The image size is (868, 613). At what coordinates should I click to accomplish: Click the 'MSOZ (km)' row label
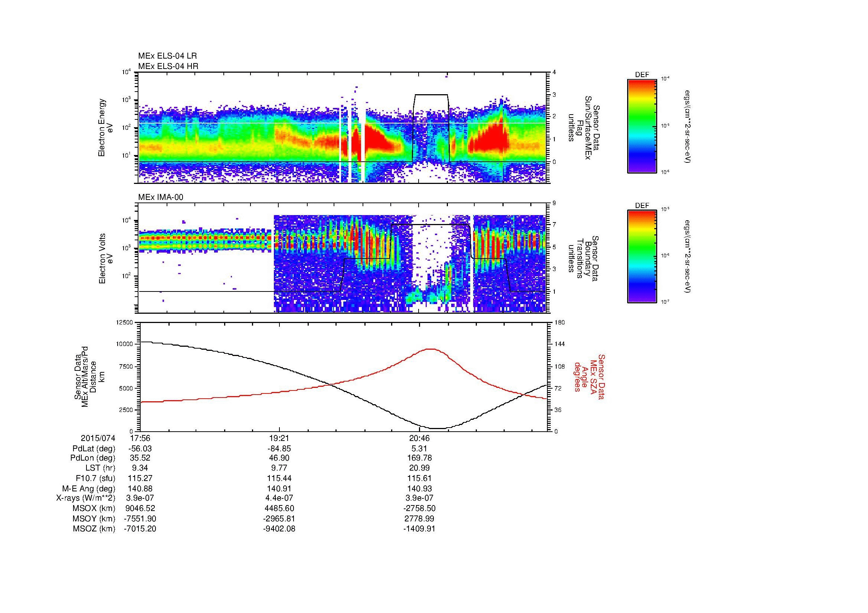click(94, 529)
